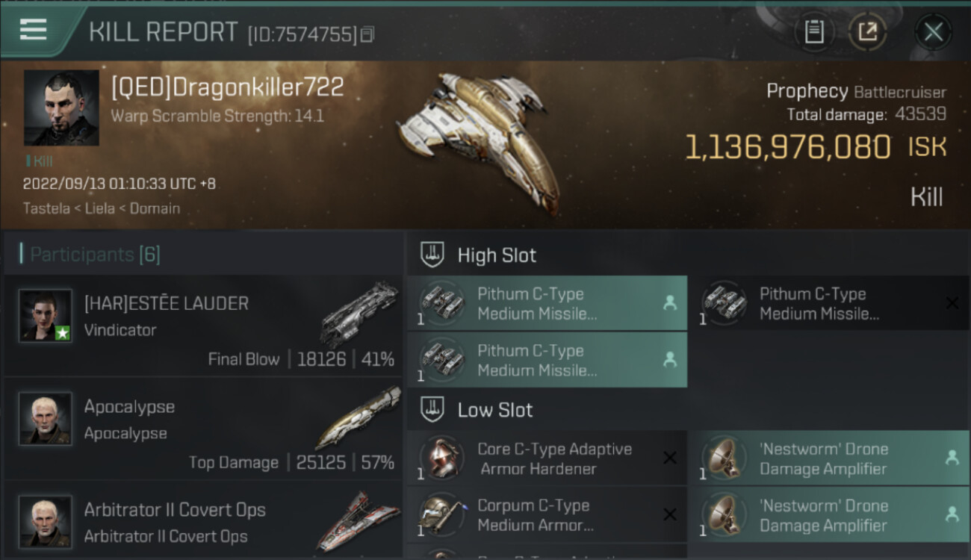Click the Participants section header
The image size is (971, 560).
[95, 255]
